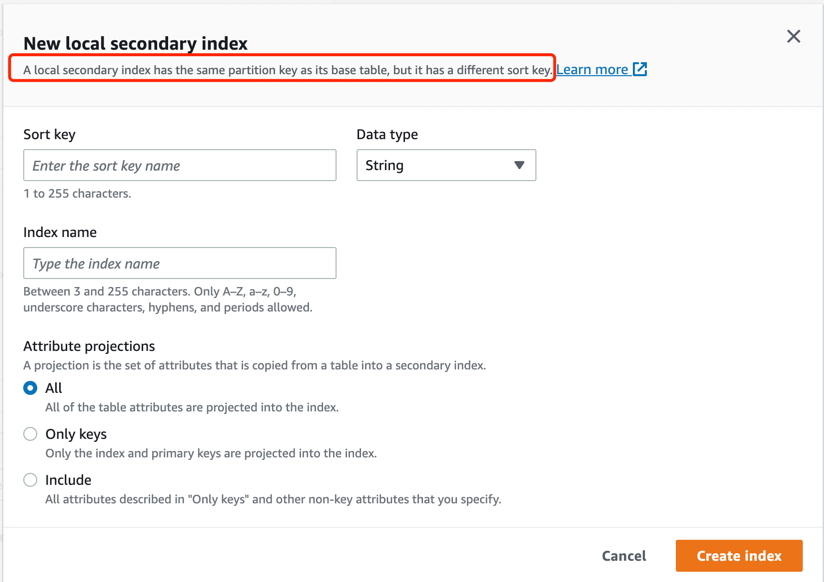The image size is (824, 582).
Task: Click the Only keys option label text
Action: tap(76, 434)
